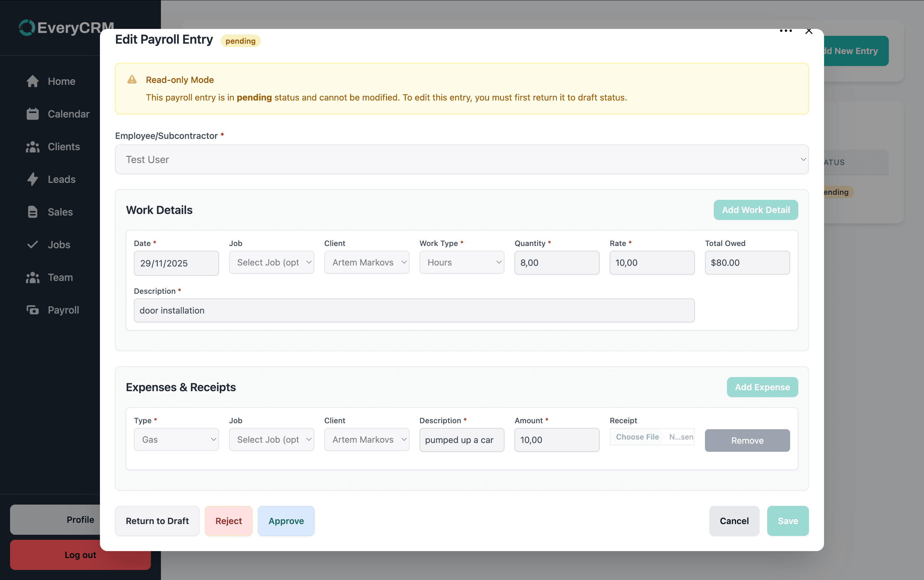
Task: Open the Expenses Client dropdown
Action: pyautogui.click(x=366, y=440)
